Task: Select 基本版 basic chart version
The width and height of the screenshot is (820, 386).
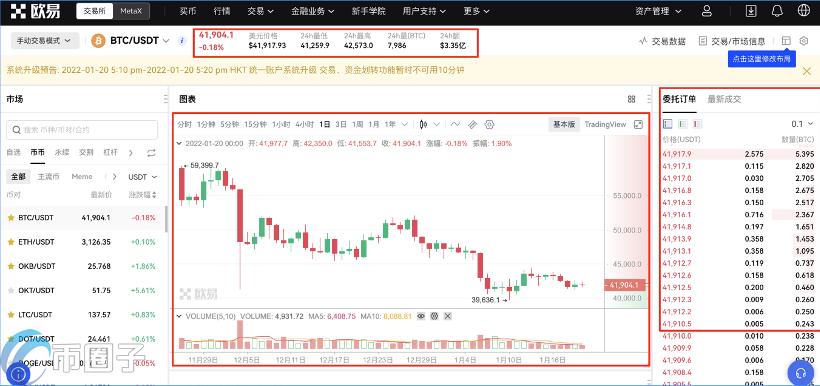Action: click(564, 124)
